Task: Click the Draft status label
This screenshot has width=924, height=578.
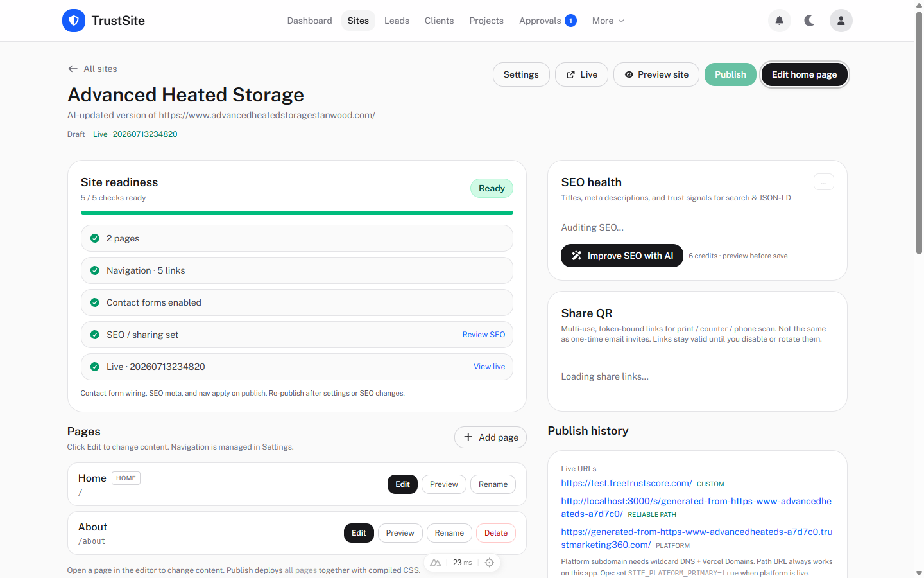Action: (x=76, y=134)
